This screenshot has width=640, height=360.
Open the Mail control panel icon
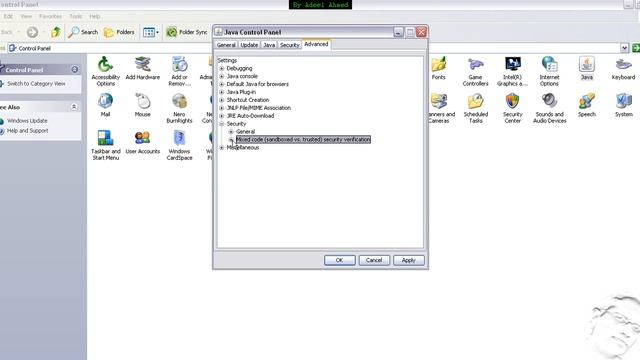(105, 104)
